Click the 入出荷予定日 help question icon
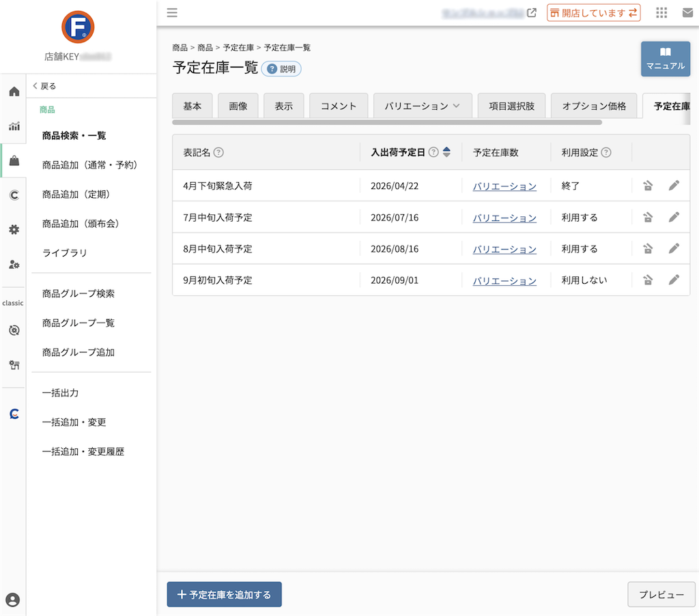This screenshot has width=699, height=616. (x=433, y=152)
